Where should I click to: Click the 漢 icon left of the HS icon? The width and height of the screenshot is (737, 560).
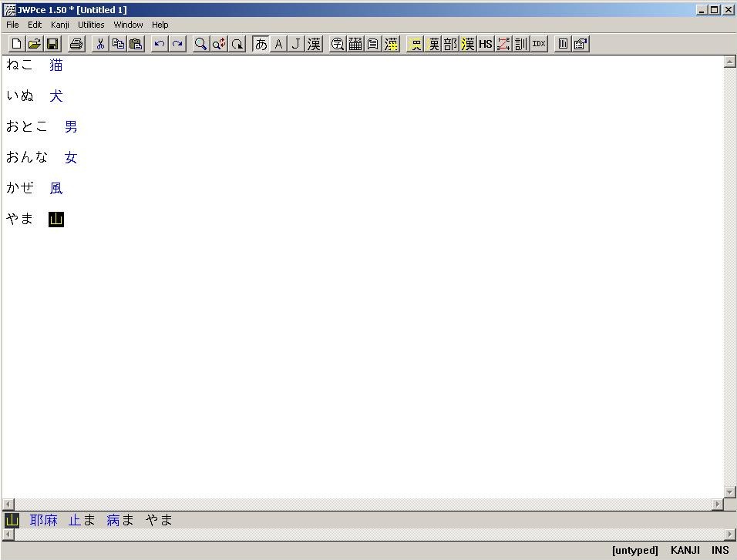[x=468, y=44]
